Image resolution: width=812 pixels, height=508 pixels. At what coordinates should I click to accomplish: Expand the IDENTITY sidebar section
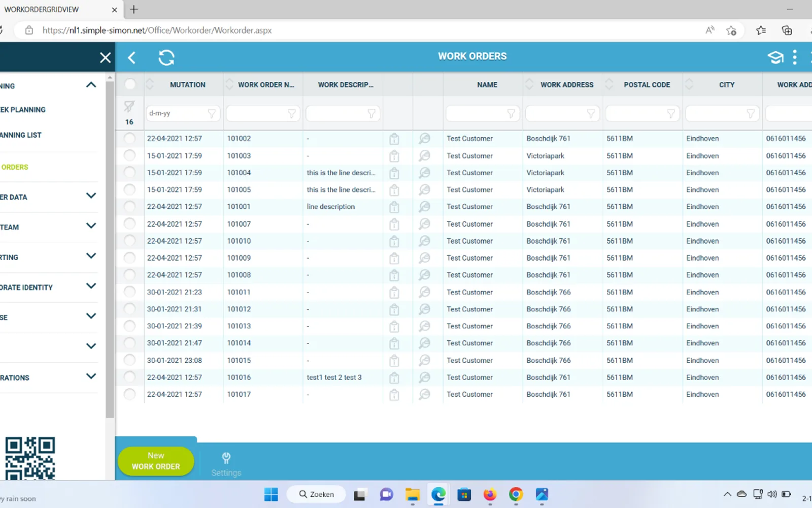point(91,286)
